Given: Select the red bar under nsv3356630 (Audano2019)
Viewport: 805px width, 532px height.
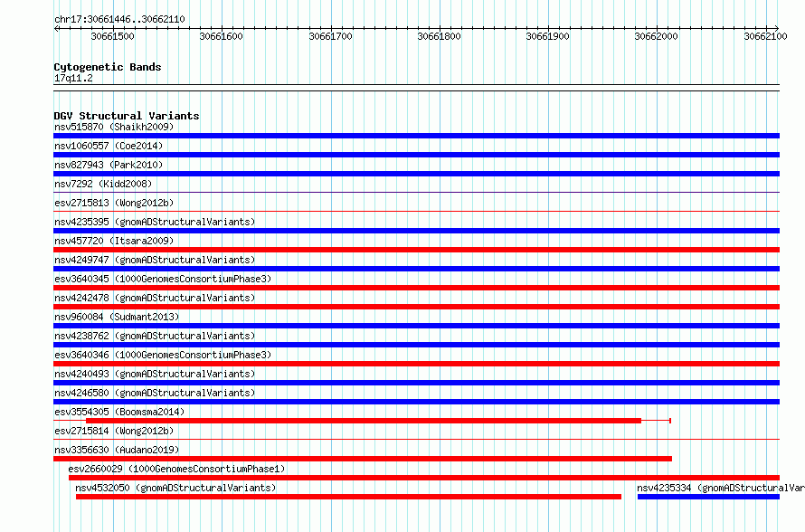Looking at the screenshot, I should (363, 459).
